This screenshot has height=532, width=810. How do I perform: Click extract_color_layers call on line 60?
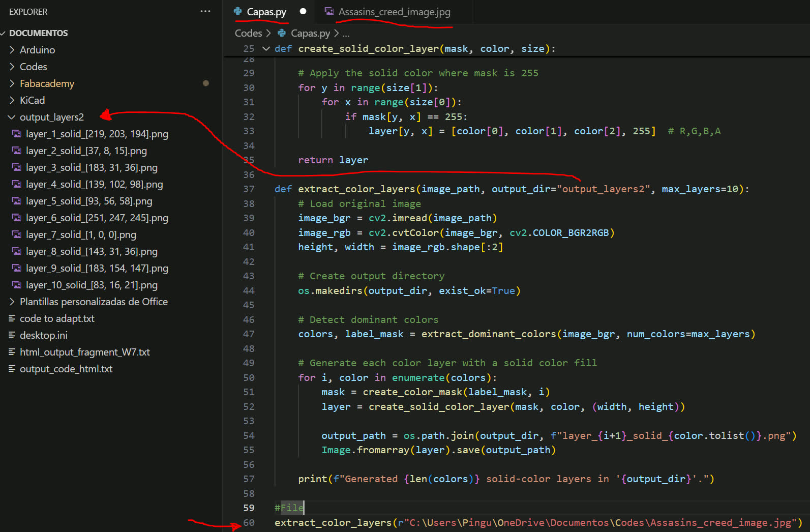tap(538, 522)
